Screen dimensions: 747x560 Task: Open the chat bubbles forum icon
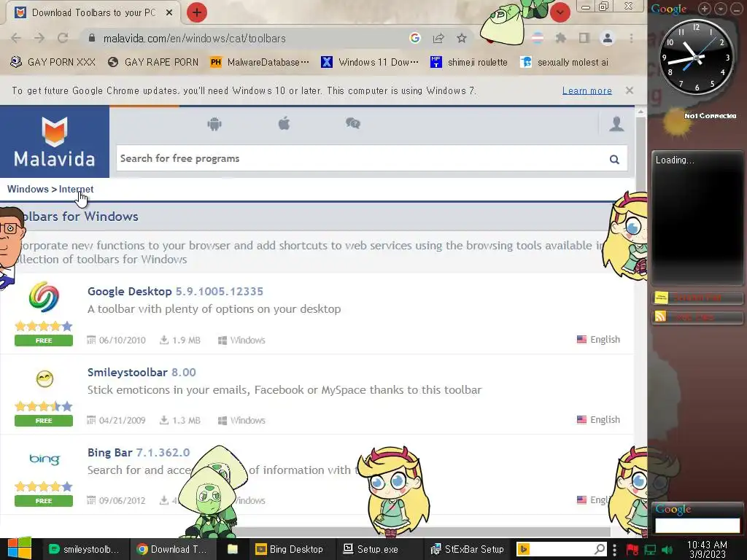click(353, 124)
